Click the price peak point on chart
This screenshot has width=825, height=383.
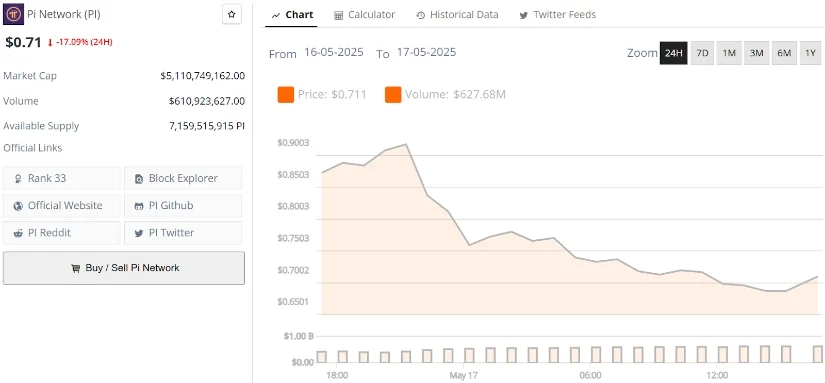[406, 144]
